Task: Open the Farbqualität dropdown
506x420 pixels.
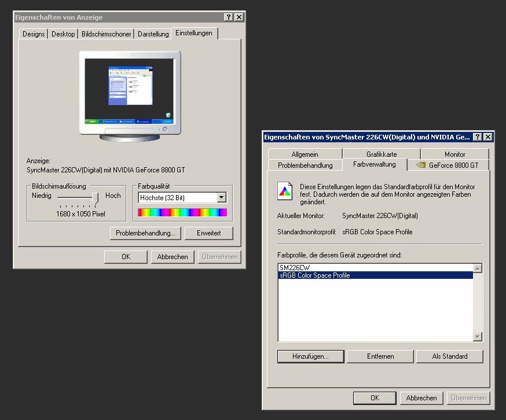Action: (221, 198)
